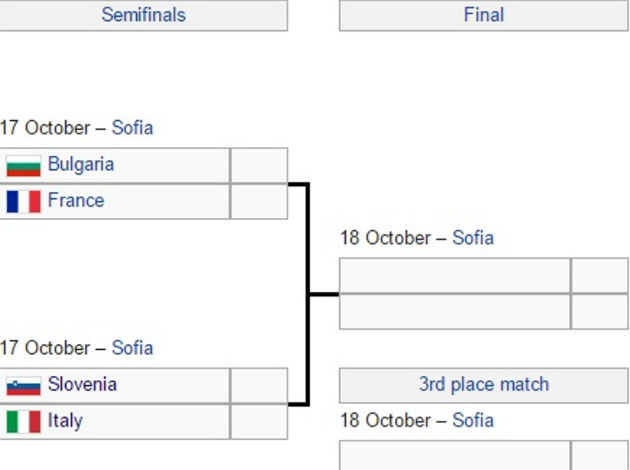The image size is (630, 470).
Task: Open Sofia link above the Bulgaria–France semifinal
Action: pyautogui.click(x=132, y=128)
